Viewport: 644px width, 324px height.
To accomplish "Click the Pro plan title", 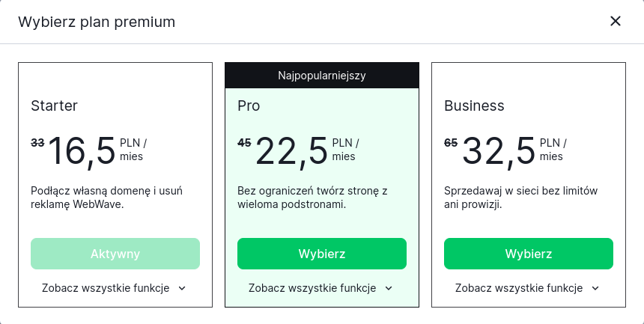I will pyautogui.click(x=249, y=106).
